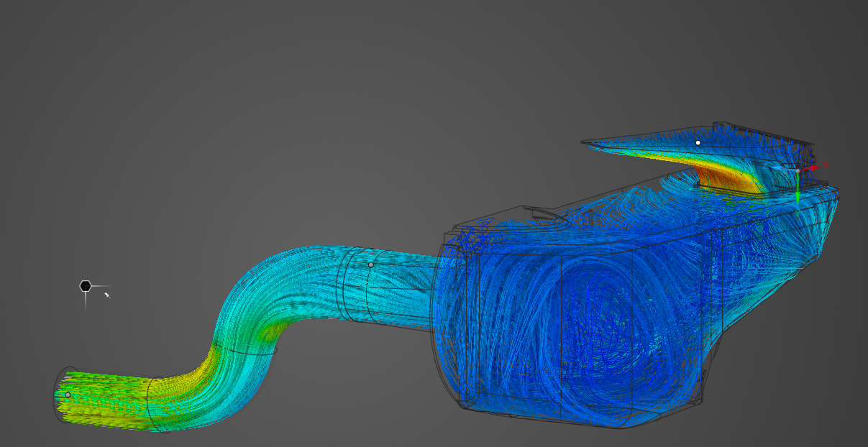Image resolution: width=868 pixels, height=447 pixels.
Task: Click the gray point on pipe coupling
Action: (x=371, y=264)
